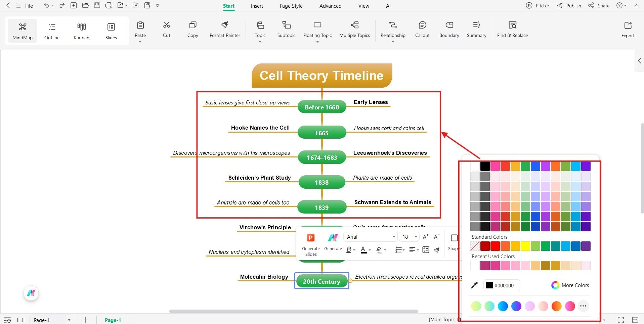Viewport: 644px width, 324px height.
Task: Pick a color with the eyedropper tool
Action: 475,285
